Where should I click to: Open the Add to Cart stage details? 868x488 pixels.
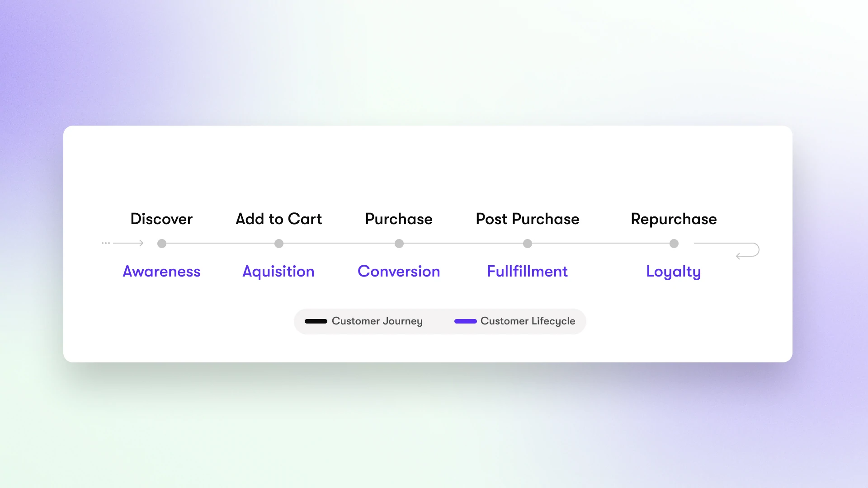coord(279,243)
